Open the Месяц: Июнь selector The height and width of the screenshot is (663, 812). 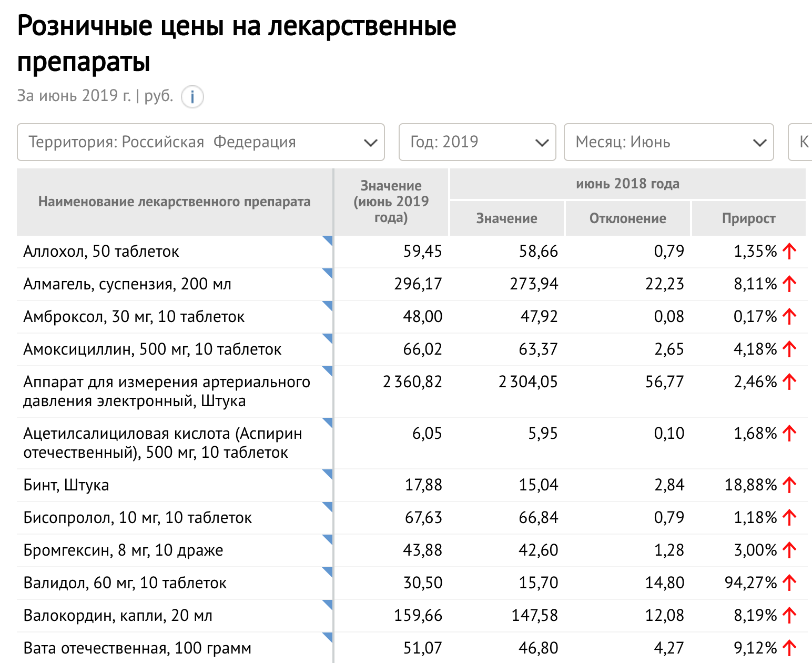[668, 142]
